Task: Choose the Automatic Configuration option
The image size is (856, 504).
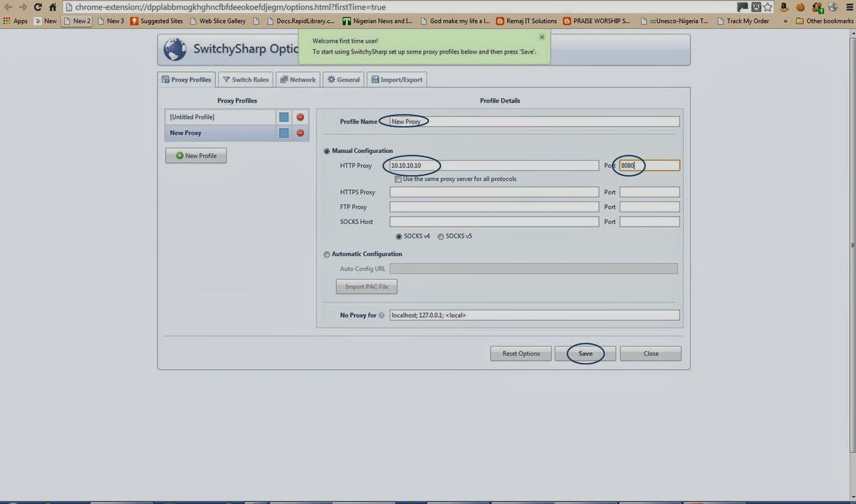Action: (327, 254)
